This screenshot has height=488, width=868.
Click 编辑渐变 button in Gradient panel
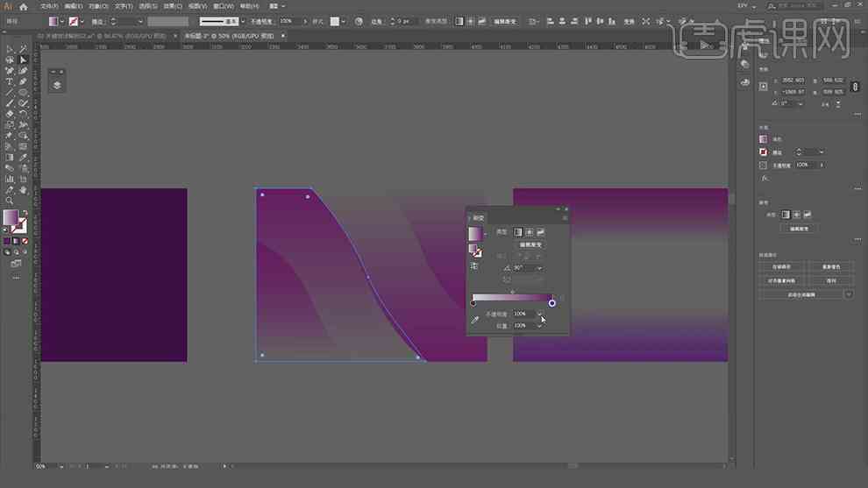coord(530,244)
